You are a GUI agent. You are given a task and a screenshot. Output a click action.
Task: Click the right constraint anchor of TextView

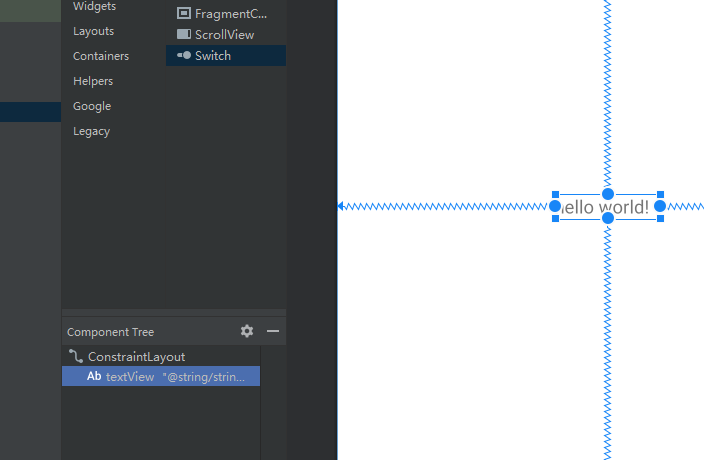click(x=660, y=206)
